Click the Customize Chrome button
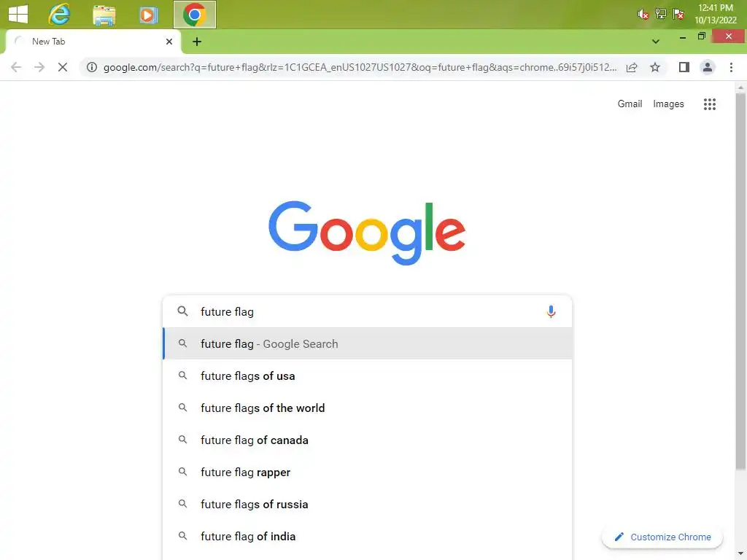The width and height of the screenshot is (747, 560). coord(662,537)
